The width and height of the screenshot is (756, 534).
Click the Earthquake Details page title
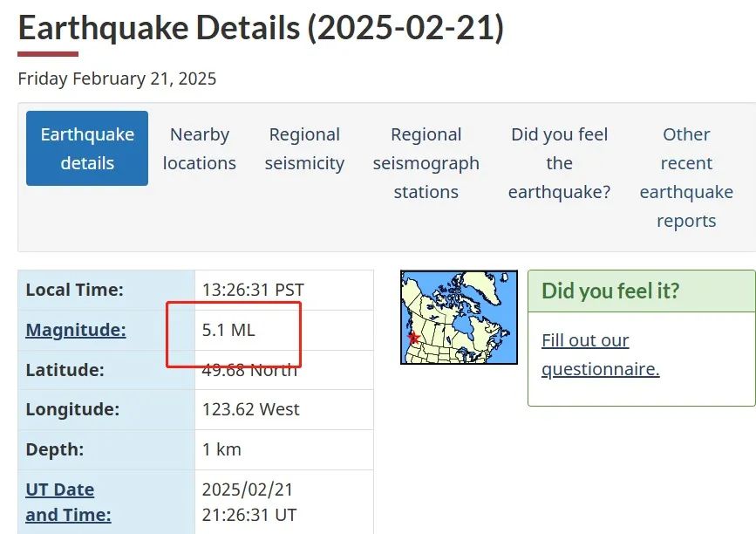[x=261, y=28]
